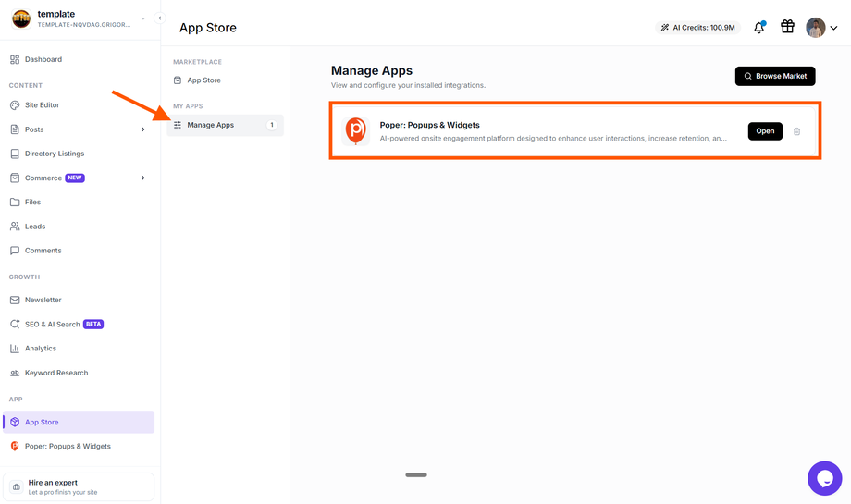
Task: Click the BETA badge beside SEO & AI Search
Action: (93, 324)
